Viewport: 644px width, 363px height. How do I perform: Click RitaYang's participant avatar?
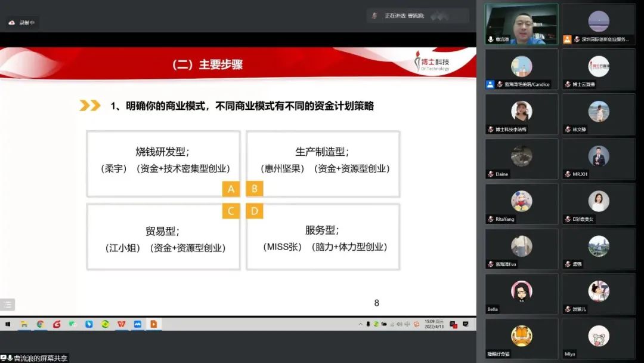pos(521,201)
